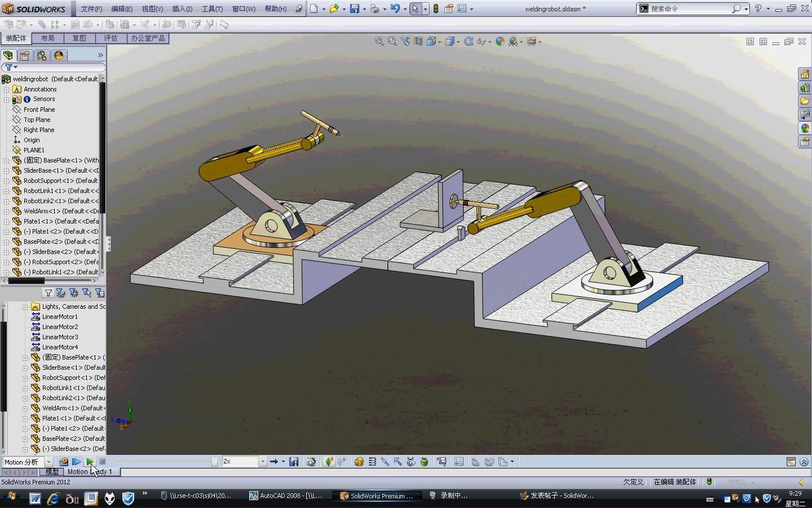This screenshot has width=812, height=508.
Task: Switch to the ConfigurationManager panel icon
Action: pyautogui.click(x=42, y=55)
